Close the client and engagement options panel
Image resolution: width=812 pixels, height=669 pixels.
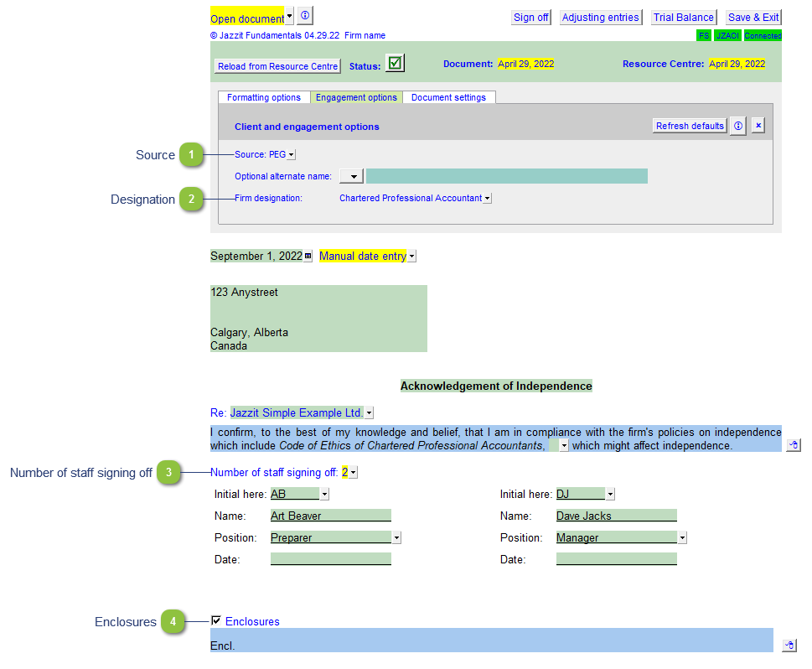pos(758,126)
